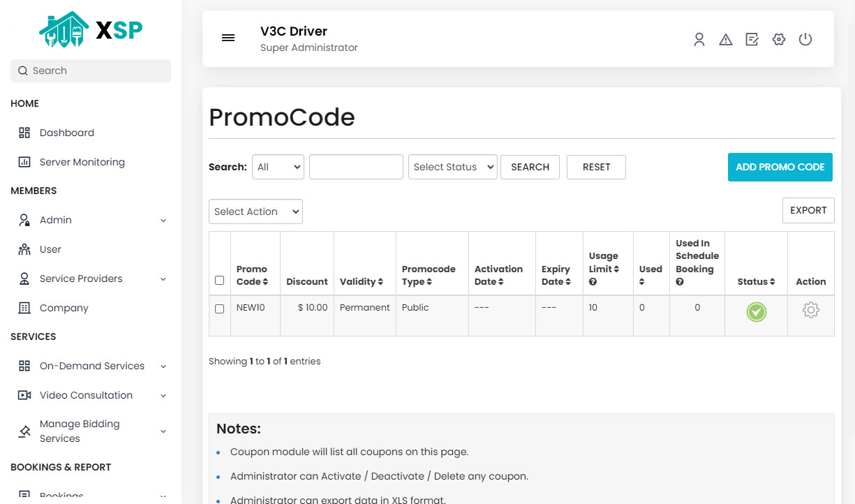Click inside the sidebar Search field

90,71
